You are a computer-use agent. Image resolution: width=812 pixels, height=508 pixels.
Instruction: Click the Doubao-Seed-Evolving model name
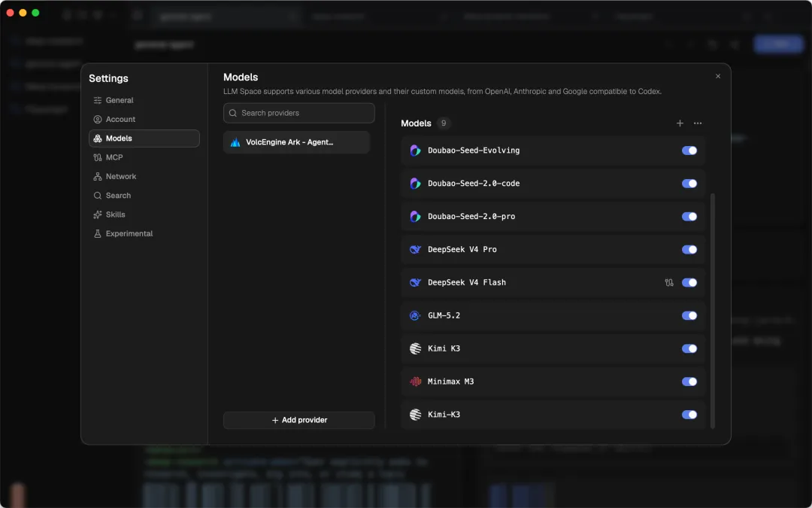(x=474, y=151)
